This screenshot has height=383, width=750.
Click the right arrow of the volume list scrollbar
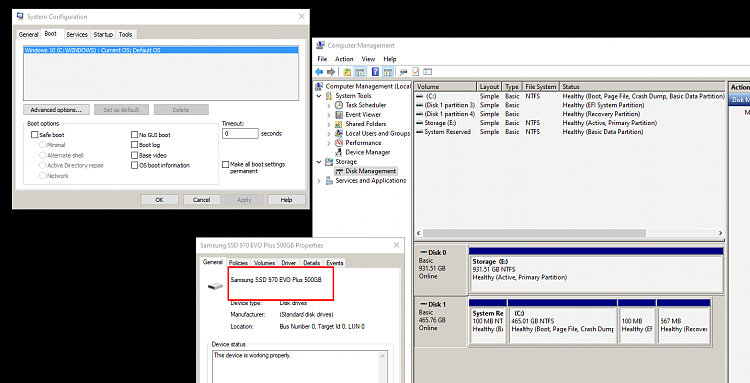click(x=720, y=233)
